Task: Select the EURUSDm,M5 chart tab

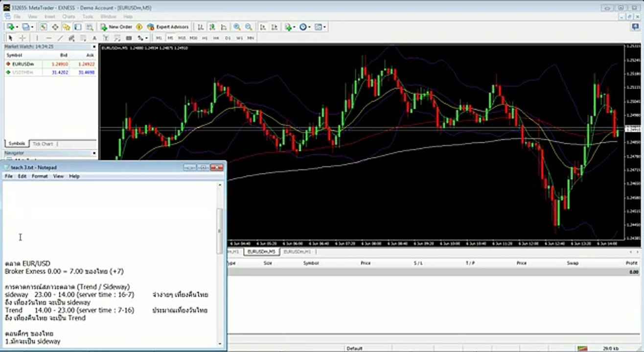Action: 262,251
